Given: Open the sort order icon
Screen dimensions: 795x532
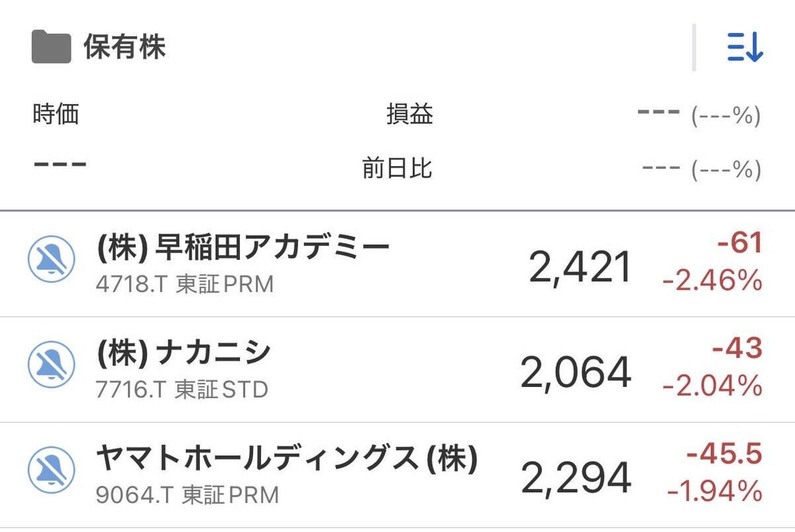Looking at the screenshot, I should click(x=745, y=48).
